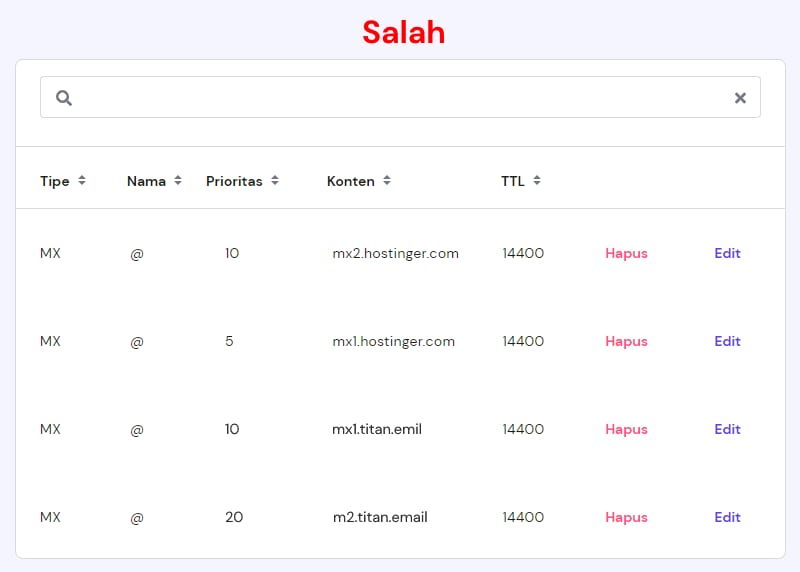Click inside the DNS search field
This screenshot has width=800, height=572.
[400, 98]
